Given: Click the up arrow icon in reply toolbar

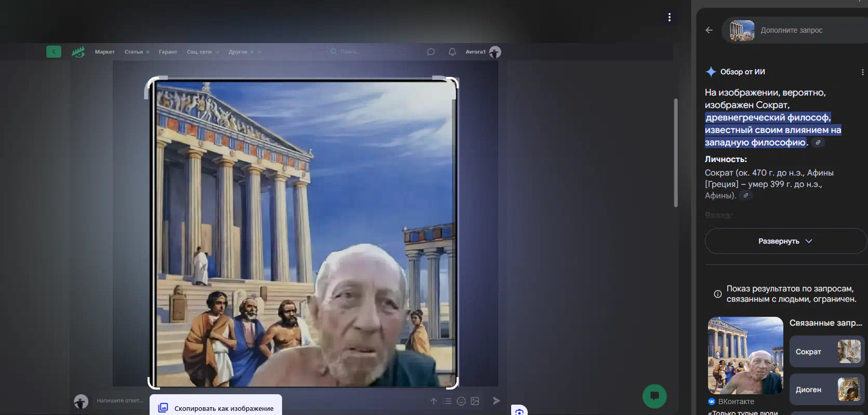Looking at the screenshot, I should (x=434, y=401).
